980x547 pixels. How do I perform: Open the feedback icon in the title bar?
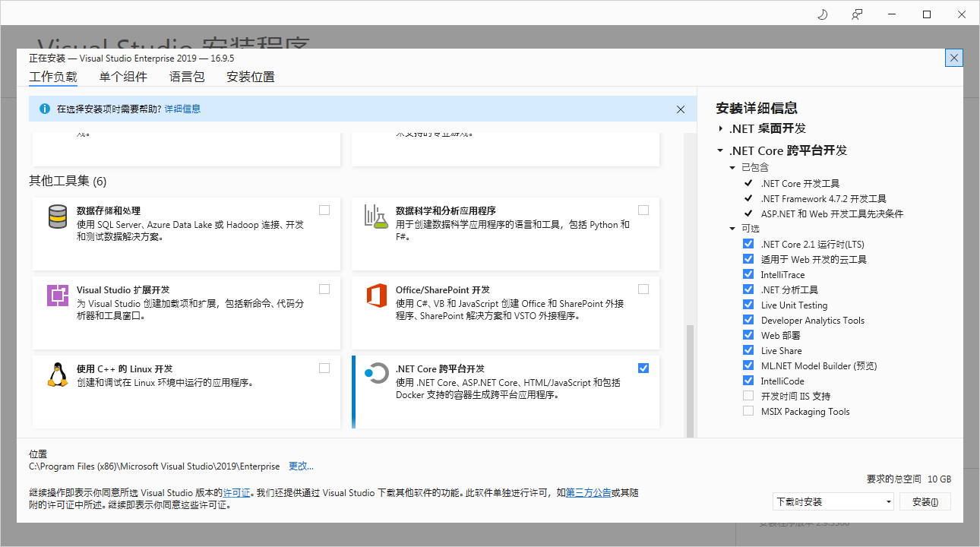857,14
